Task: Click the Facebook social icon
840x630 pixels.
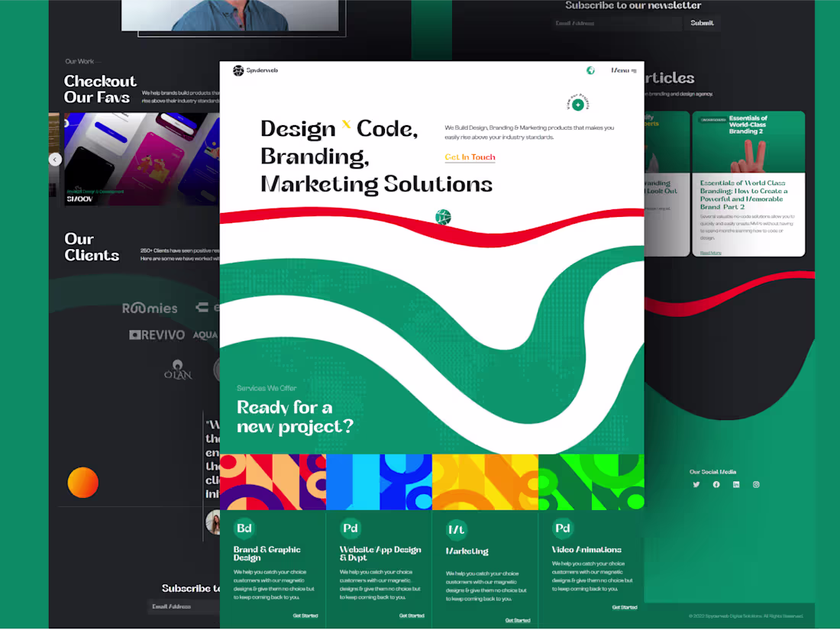Action: (x=716, y=484)
